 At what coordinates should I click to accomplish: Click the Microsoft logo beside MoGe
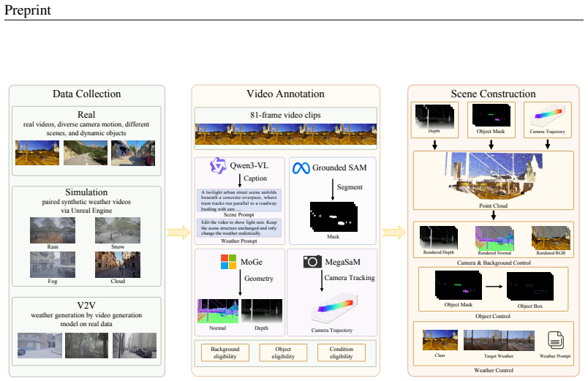[x=228, y=262]
